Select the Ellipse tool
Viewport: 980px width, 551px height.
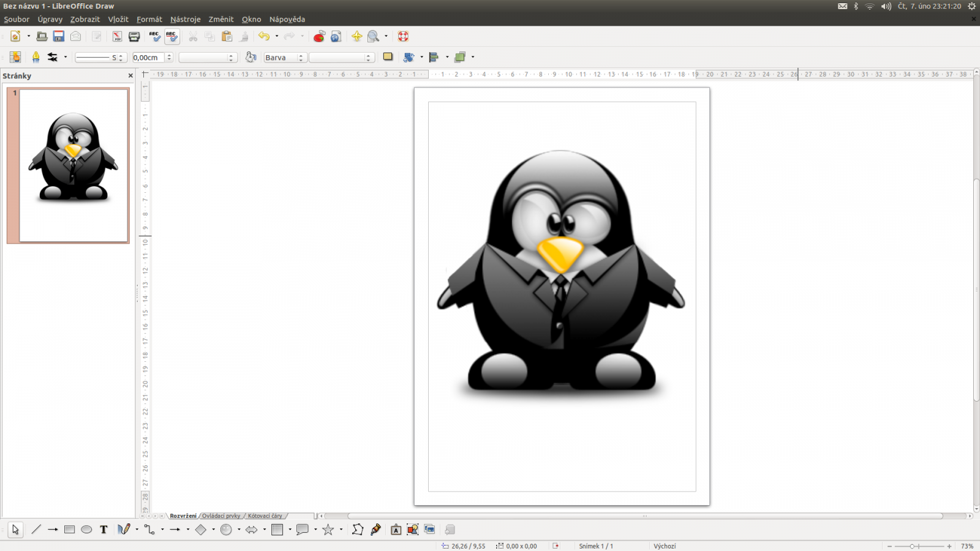pyautogui.click(x=86, y=530)
